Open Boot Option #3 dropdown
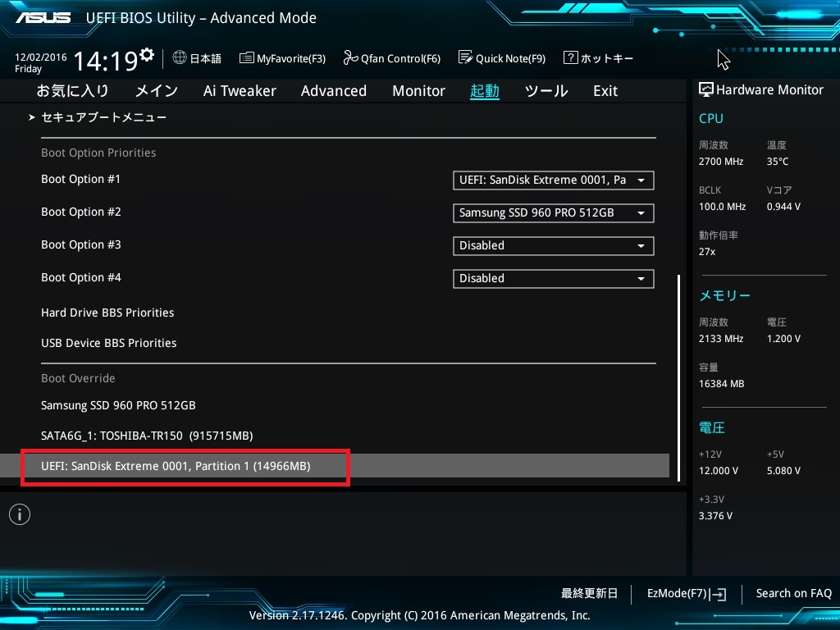The image size is (840, 630). (554, 246)
